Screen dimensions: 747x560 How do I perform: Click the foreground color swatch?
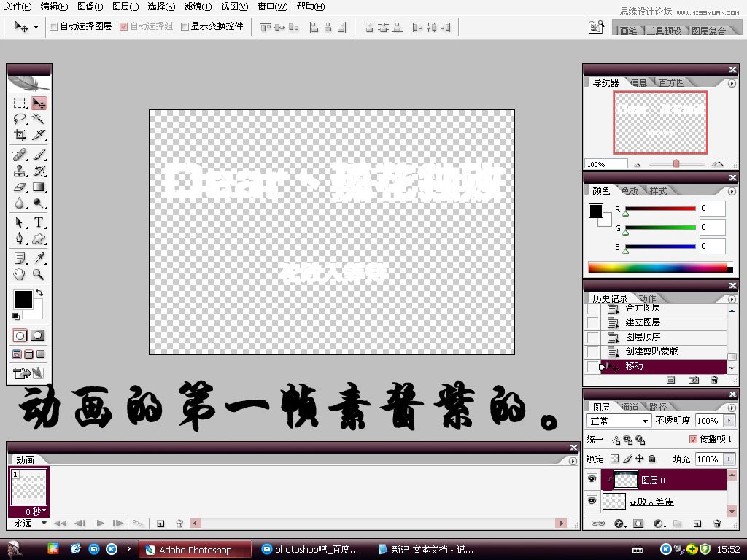tap(23, 300)
